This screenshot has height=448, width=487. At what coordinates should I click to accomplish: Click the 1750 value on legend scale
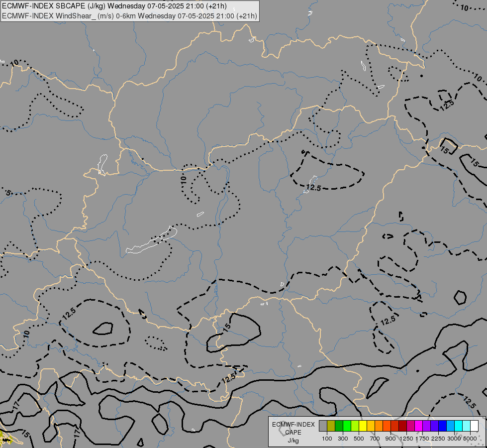click(422, 439)
